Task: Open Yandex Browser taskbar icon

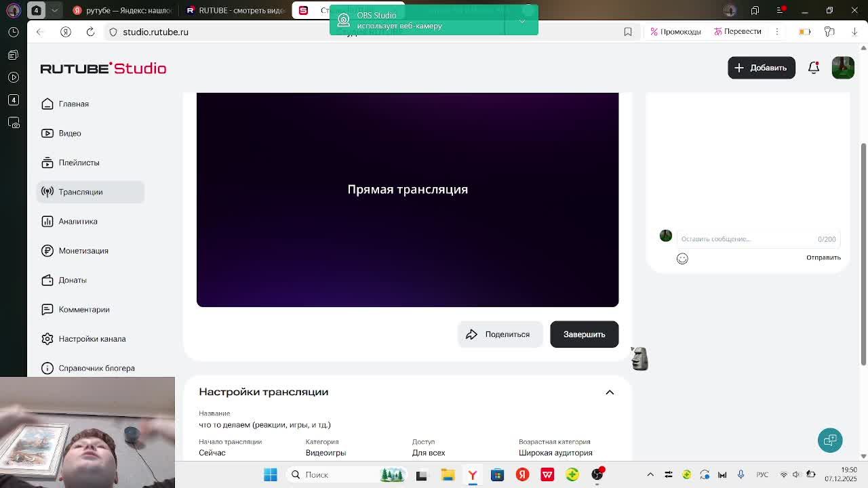Action: (x=473, y=474)
